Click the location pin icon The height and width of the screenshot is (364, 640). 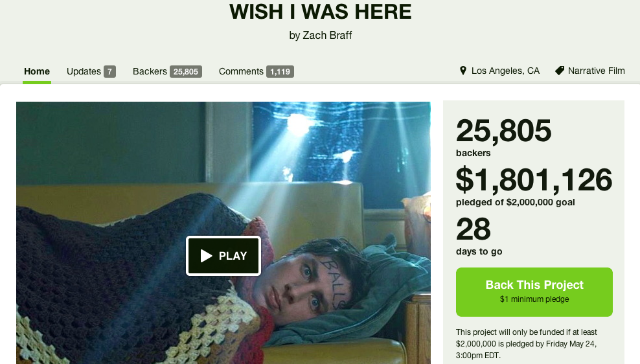tap(463, 71)
